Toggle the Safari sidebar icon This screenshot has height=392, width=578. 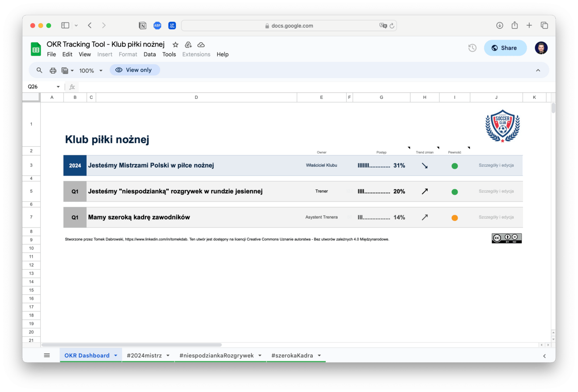(65, 26)
